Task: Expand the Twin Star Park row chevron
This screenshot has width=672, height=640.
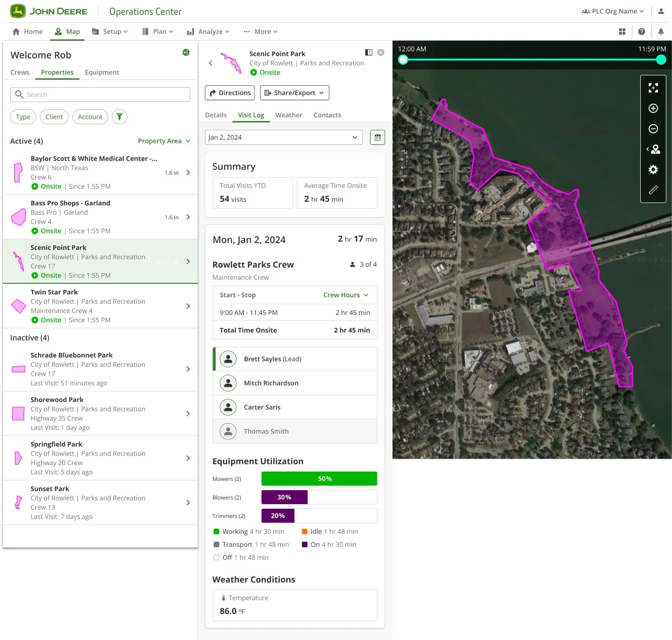Action: coord(188,306)
